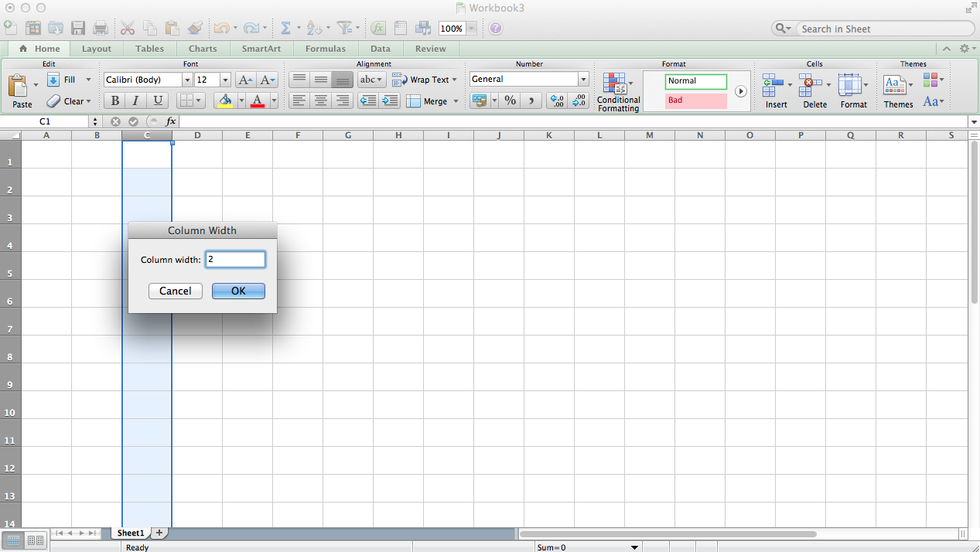The height and width of the screenshot is (552, 980).
Task: Click the Sort A-Z icon
Action: click(313, 28)
